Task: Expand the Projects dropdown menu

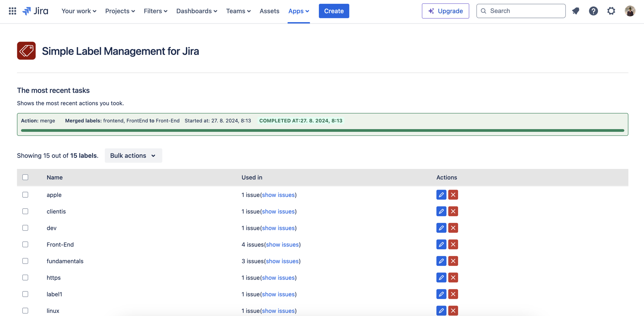Action: click(120, 11)
